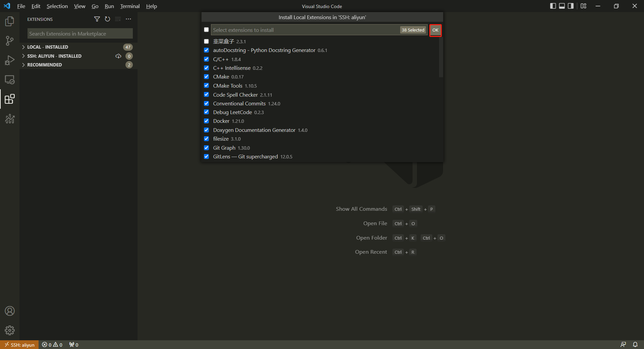Expand the Recommended extensions section

pyautogui.click(x=44, y=65)
